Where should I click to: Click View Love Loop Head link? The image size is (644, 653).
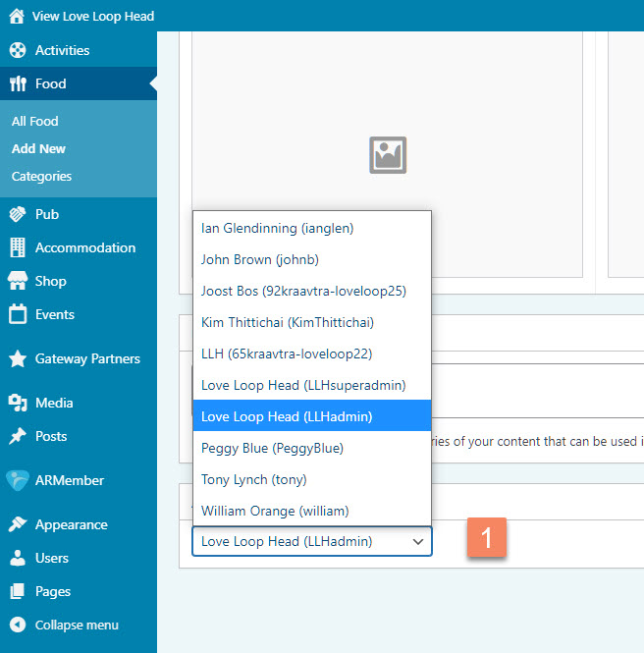(x=92, y=17)
